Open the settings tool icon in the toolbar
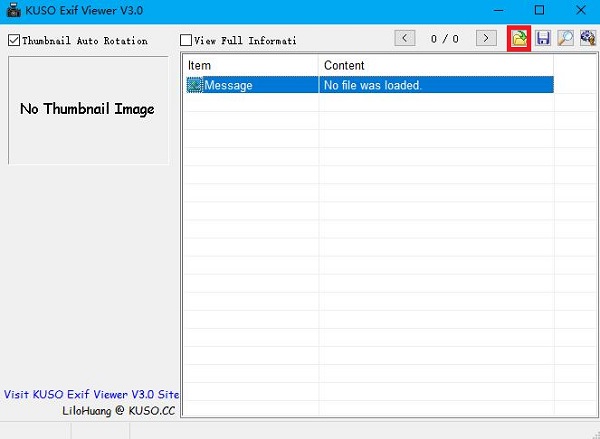This screenshot has height=439, width=600. point(588,38)
